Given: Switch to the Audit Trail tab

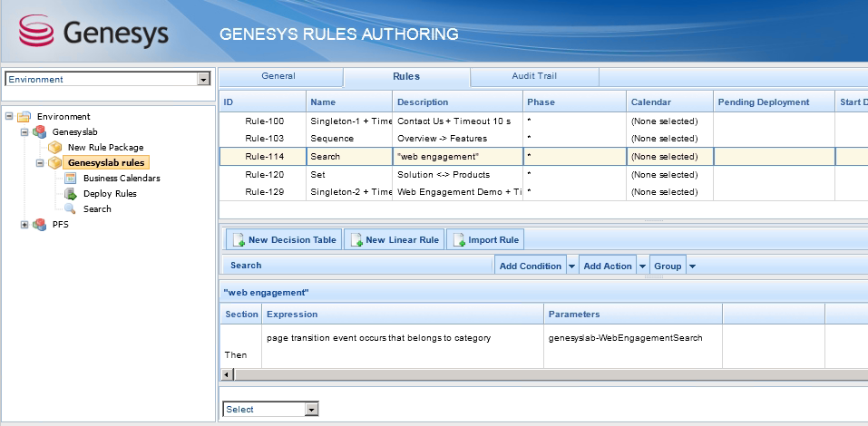Looking at the screenshot, I should point(534,77).
